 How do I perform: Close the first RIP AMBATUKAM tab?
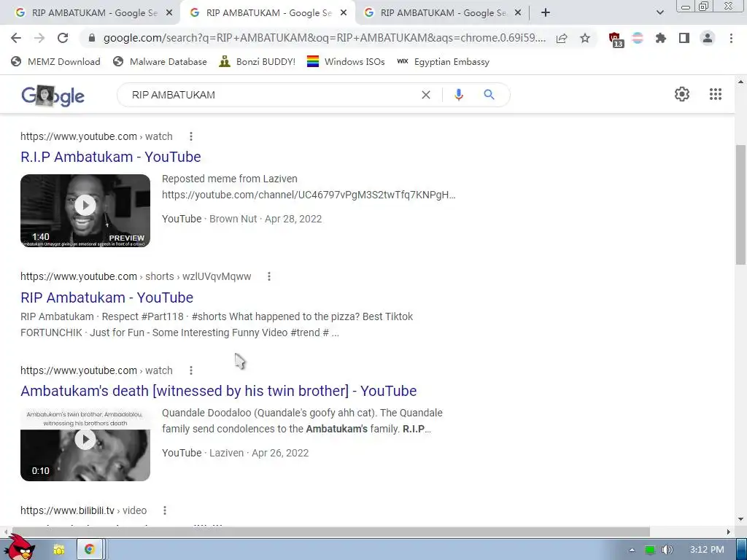[169, 13]
